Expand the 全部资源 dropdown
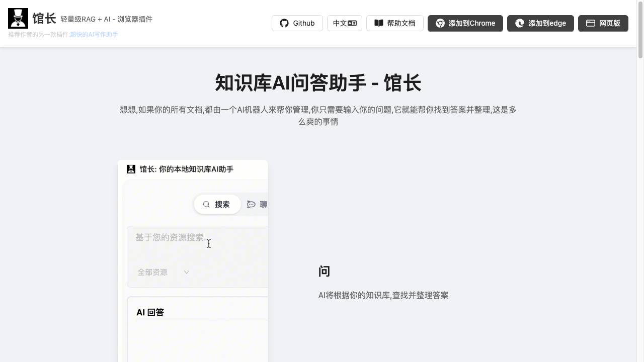 (164, 272)
